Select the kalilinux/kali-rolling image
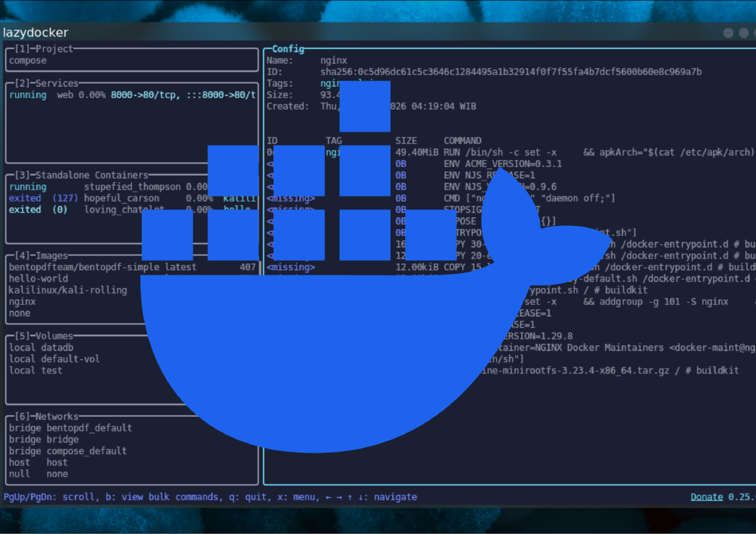Screen dimensions: 756x534 point(67,290)
